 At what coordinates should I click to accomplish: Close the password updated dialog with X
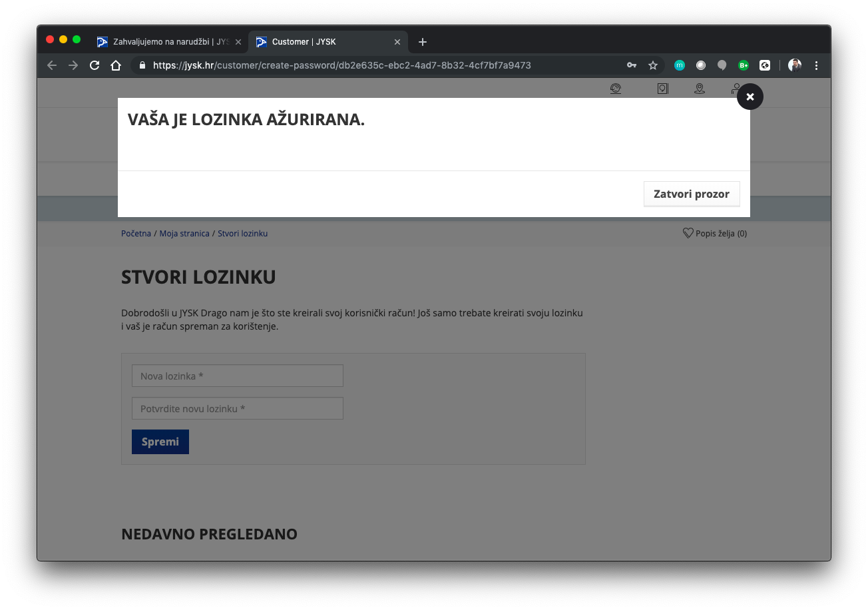point(750,97)
